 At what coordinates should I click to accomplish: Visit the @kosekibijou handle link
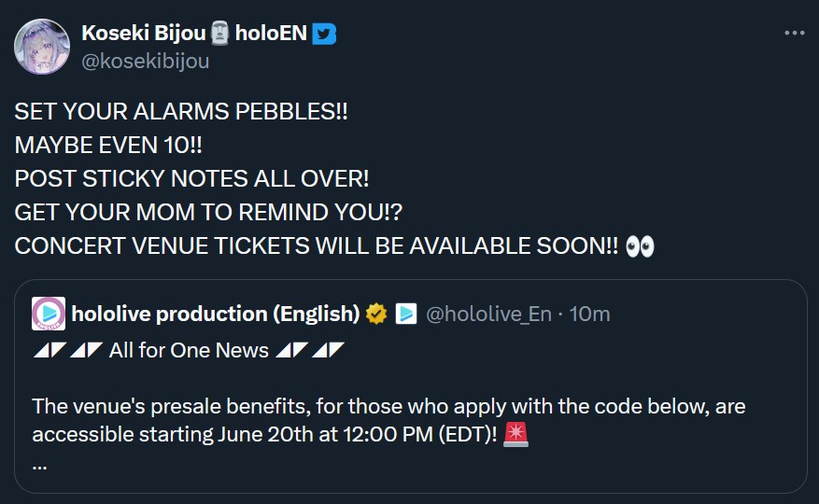coord(146,62)
